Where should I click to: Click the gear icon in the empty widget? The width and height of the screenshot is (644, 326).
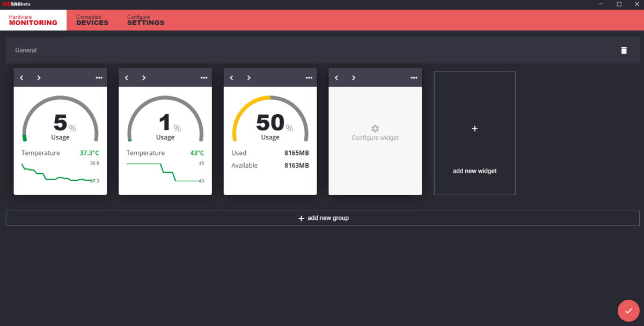(375, 129)
